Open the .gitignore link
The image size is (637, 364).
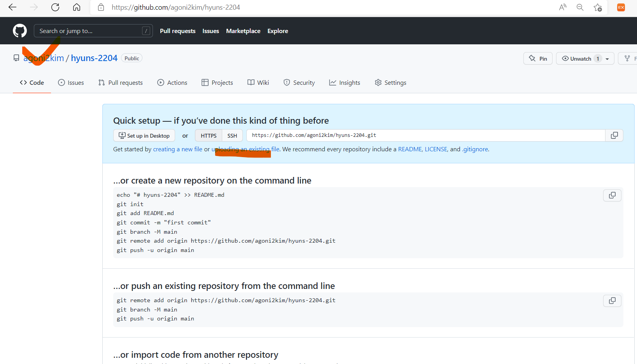click(x=475, y=149)
